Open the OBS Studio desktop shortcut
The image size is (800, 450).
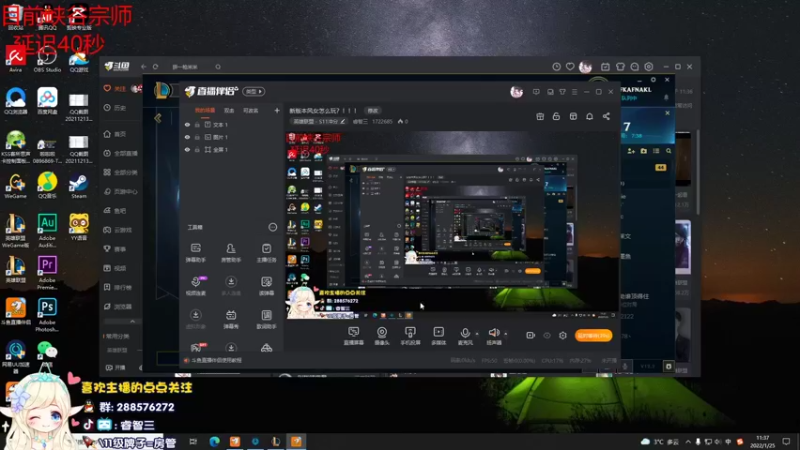[x=47, y=59]
